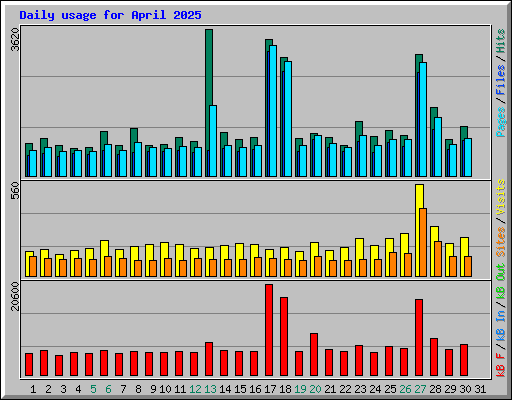Viewport: 512px width, 400px height.
Task: Click the 560 middle axis value
Action: [x=15, y=191]
